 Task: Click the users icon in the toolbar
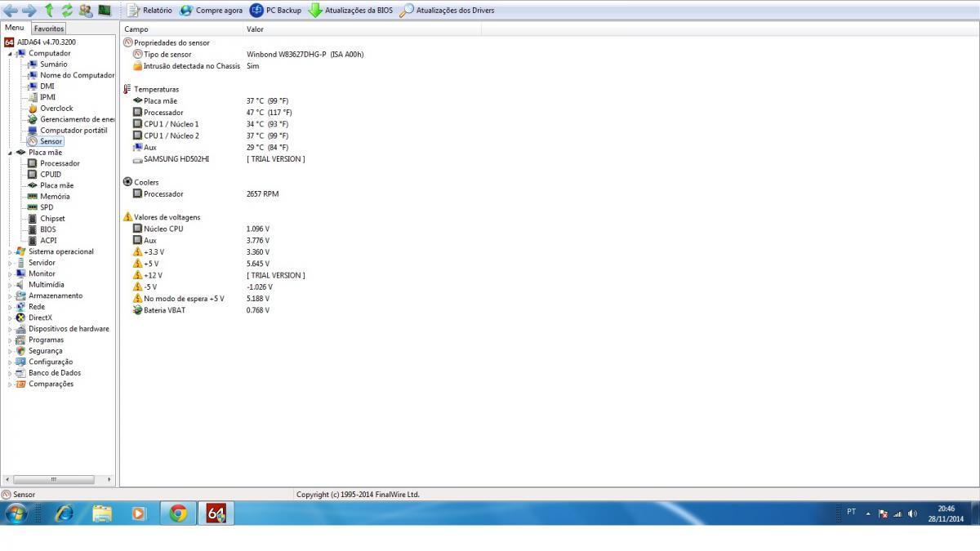coord(86,11)
